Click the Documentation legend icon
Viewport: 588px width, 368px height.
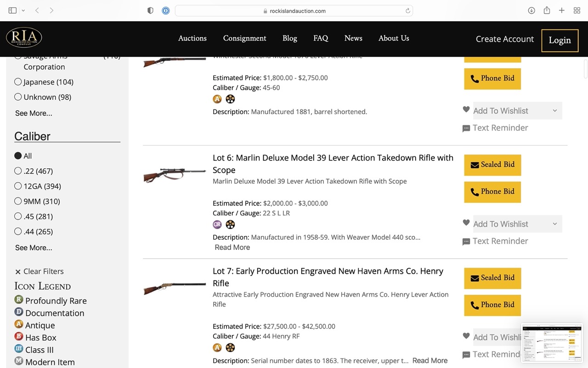click(19, 312)
